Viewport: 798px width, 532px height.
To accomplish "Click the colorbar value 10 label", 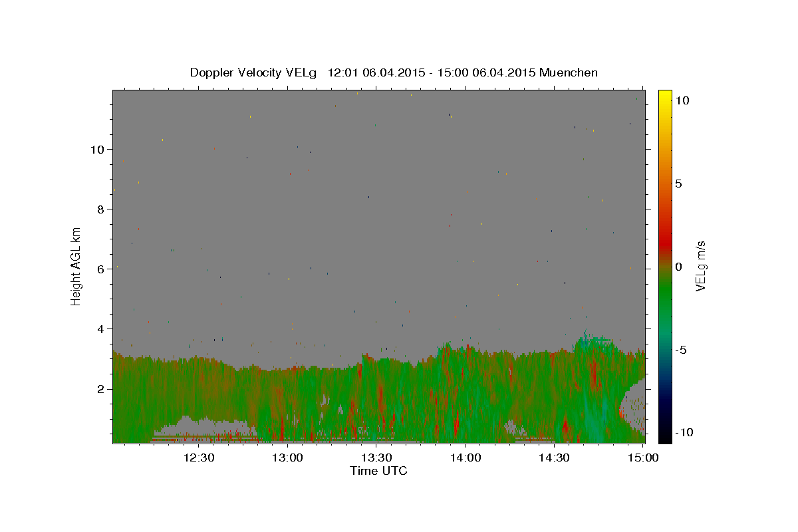I will point(682,100).
